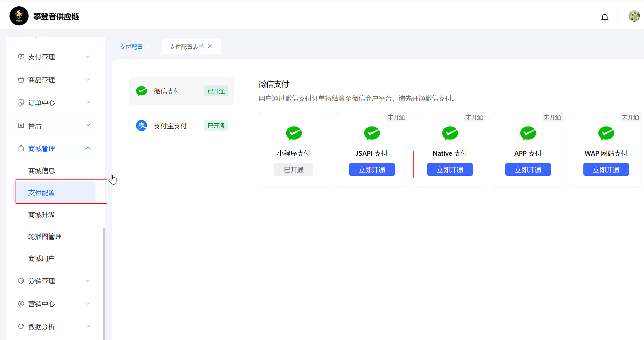
Task: Enable JSAPI 支付 with 立即开通
Action: [372, 170]
